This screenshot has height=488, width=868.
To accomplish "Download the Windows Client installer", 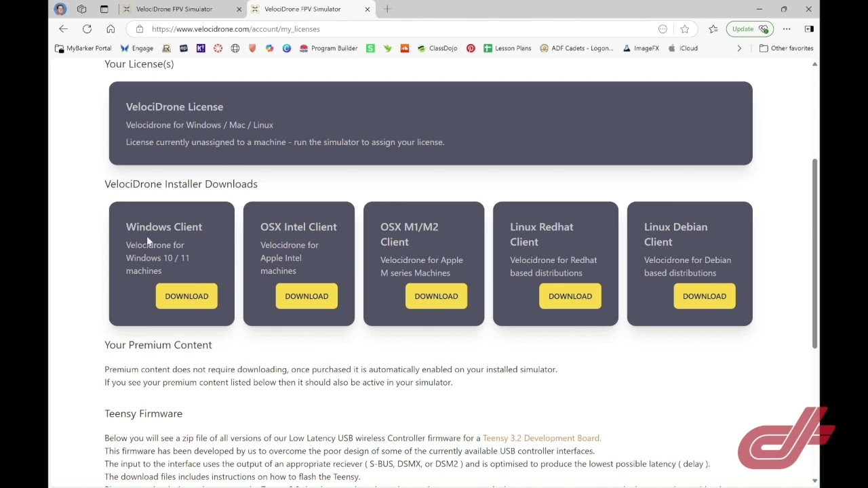I will [186, 296].
